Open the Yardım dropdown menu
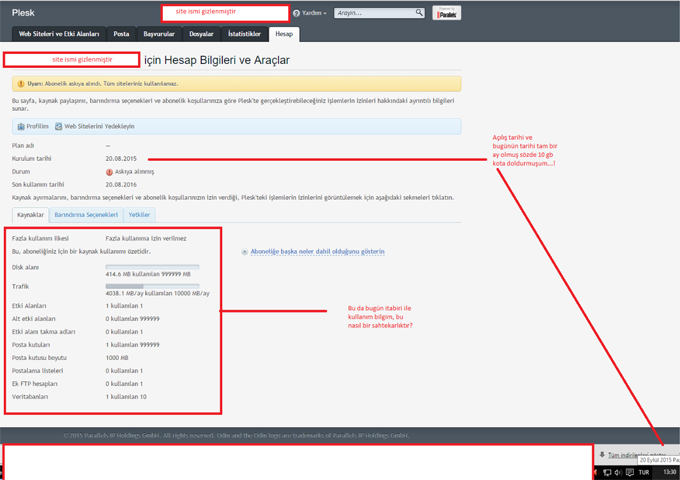The height and width of the screenshot is (480, 680). point(313,13)
